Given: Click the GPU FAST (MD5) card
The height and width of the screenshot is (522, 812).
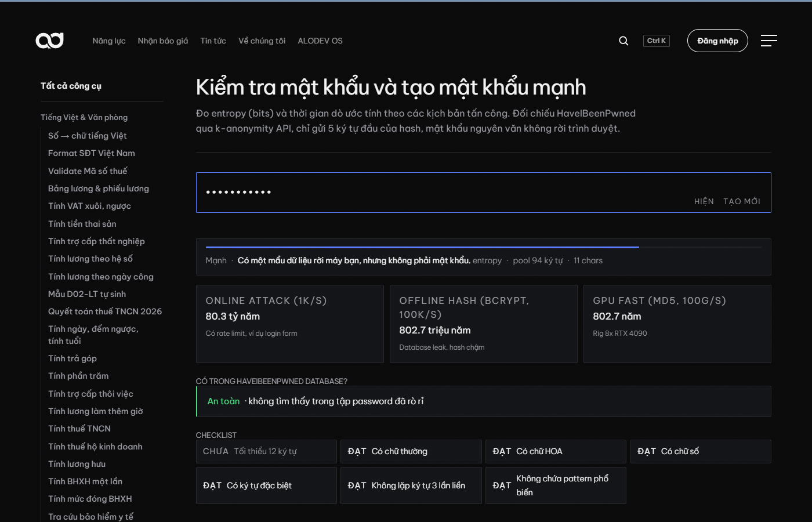Looking at the screenshot, I should click(x=677, y=324).
